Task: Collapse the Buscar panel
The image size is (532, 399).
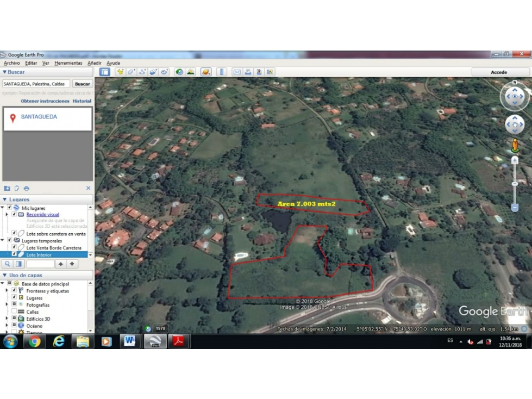Action: tap(5, 72)
